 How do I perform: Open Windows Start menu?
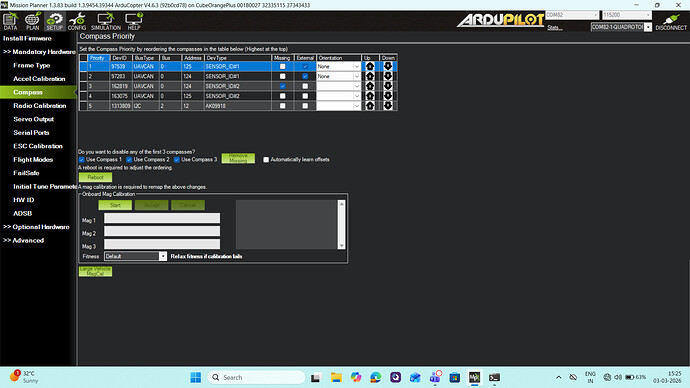196,377
